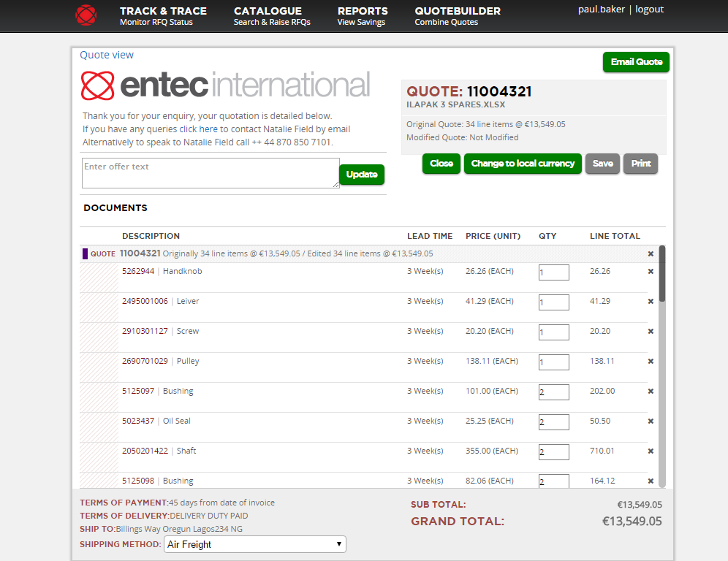
Task: Click part number 2050201422
Action: pos(145,451)
